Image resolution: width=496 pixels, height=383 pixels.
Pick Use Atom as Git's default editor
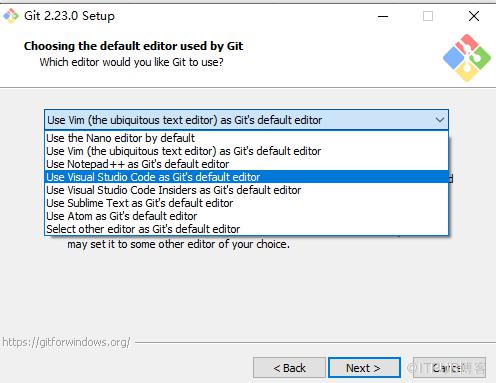246,216
